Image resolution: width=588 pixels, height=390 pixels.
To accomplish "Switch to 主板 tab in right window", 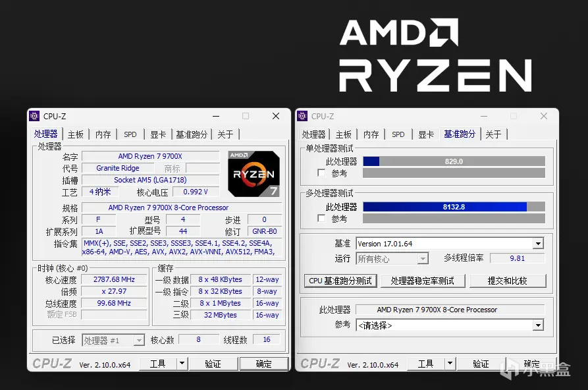I will pyautogui.click(x=344, y=134).
